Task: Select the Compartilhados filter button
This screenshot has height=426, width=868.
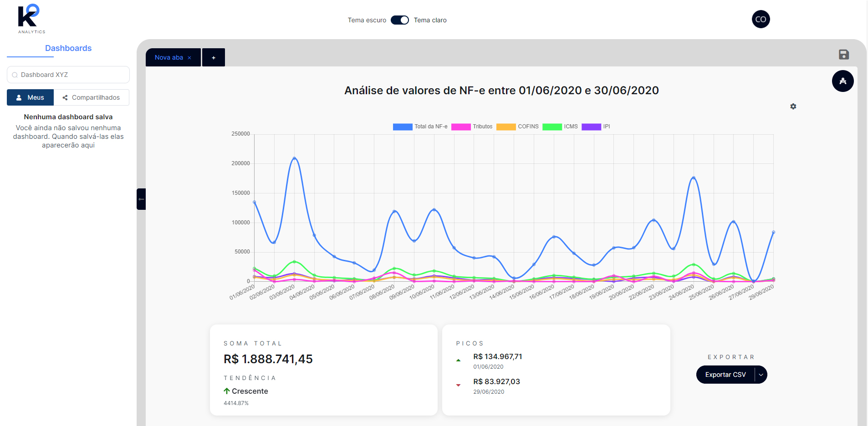Action: [92, 97]
